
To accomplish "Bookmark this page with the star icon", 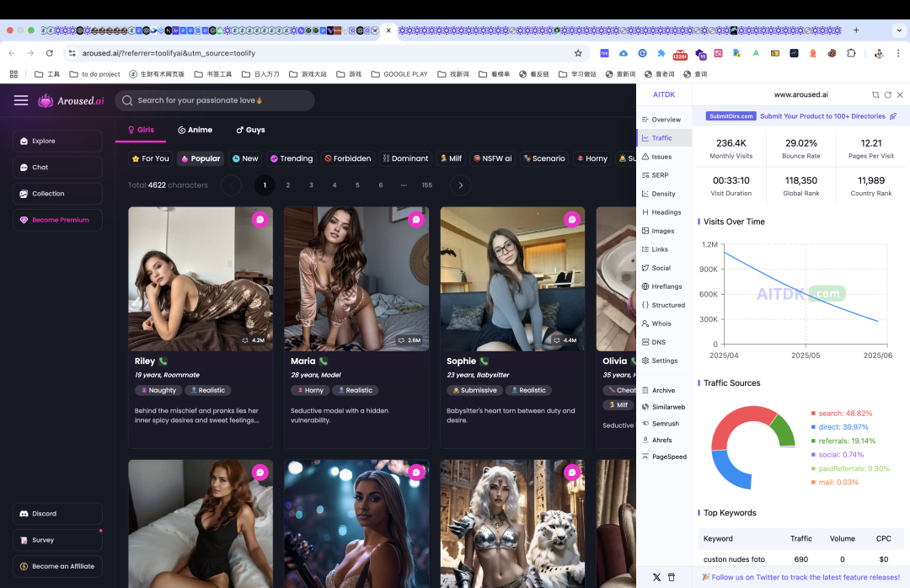I will [x=578, y=53].
